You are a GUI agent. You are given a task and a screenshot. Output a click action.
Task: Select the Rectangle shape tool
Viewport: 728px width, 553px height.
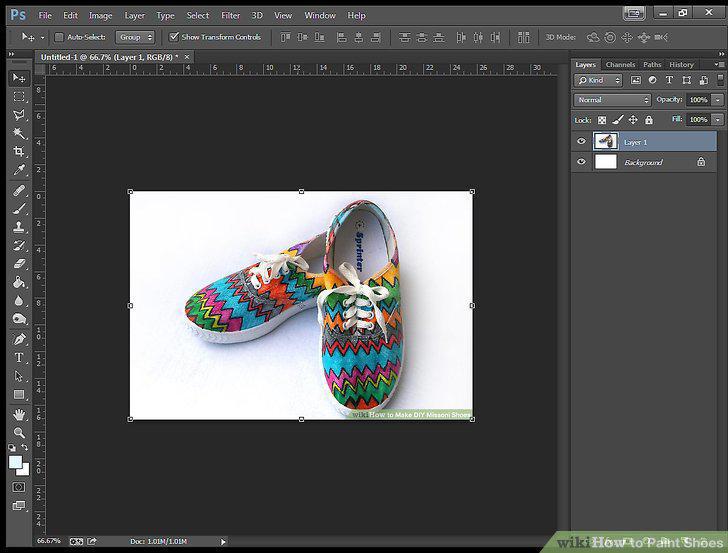click(19, 395)
